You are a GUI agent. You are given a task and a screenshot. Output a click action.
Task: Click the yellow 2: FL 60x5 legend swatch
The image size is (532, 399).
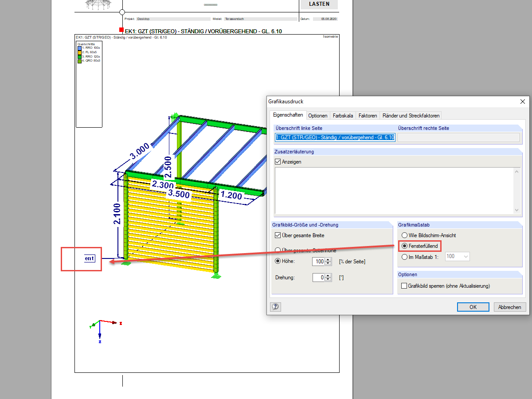(x=79, y=52)
